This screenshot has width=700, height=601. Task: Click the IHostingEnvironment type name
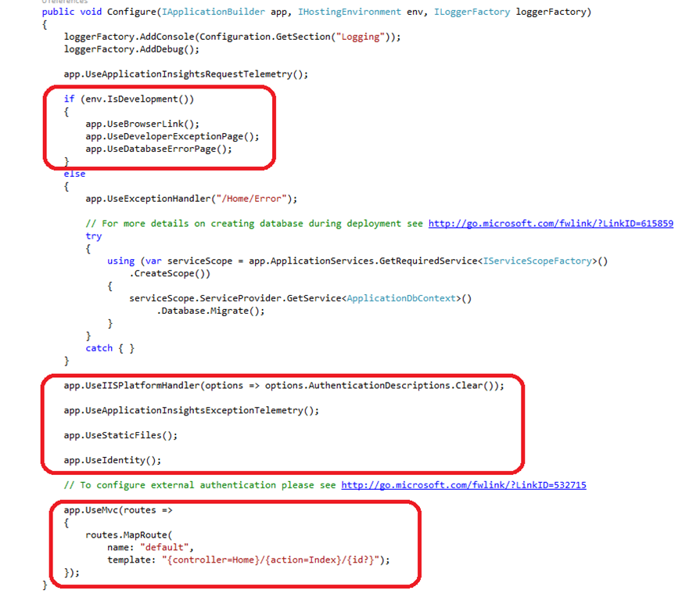click(x=350, y=12)
